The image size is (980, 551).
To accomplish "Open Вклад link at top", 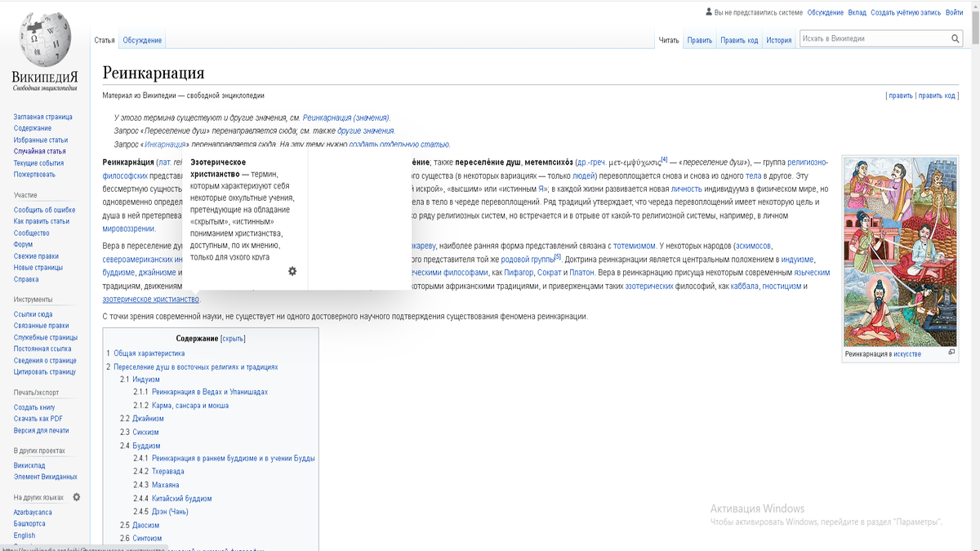I will (x=857, y=12).
